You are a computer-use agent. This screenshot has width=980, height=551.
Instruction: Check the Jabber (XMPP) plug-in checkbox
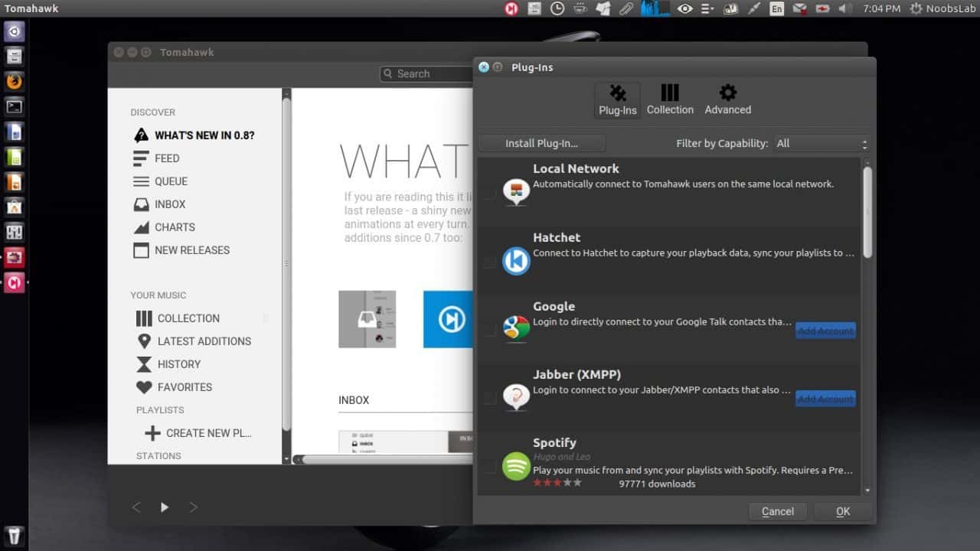click(x=490, y=398)
